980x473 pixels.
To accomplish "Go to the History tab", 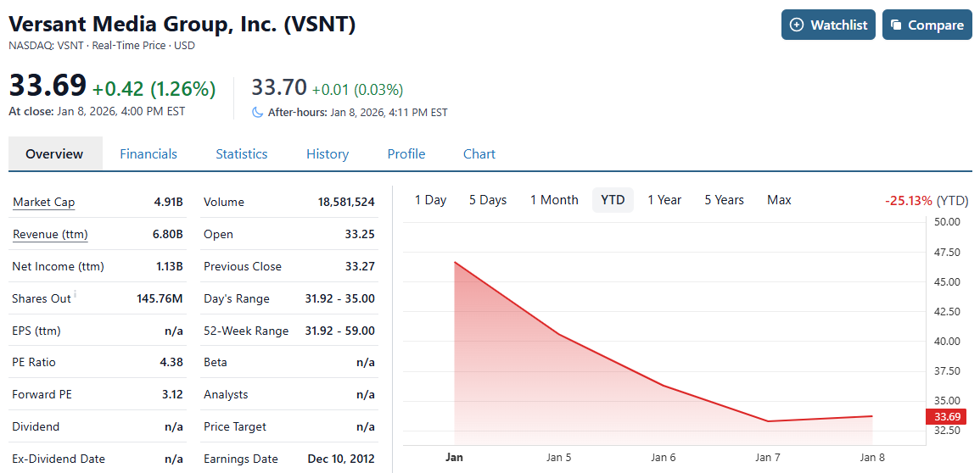I will [328, 153].
